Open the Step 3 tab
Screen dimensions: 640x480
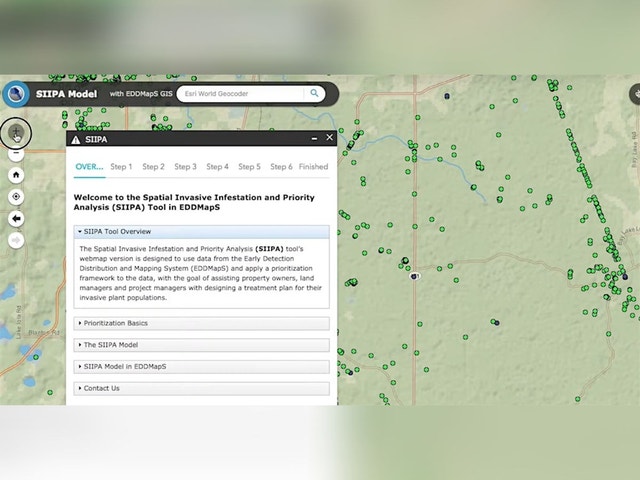(185, 167)
